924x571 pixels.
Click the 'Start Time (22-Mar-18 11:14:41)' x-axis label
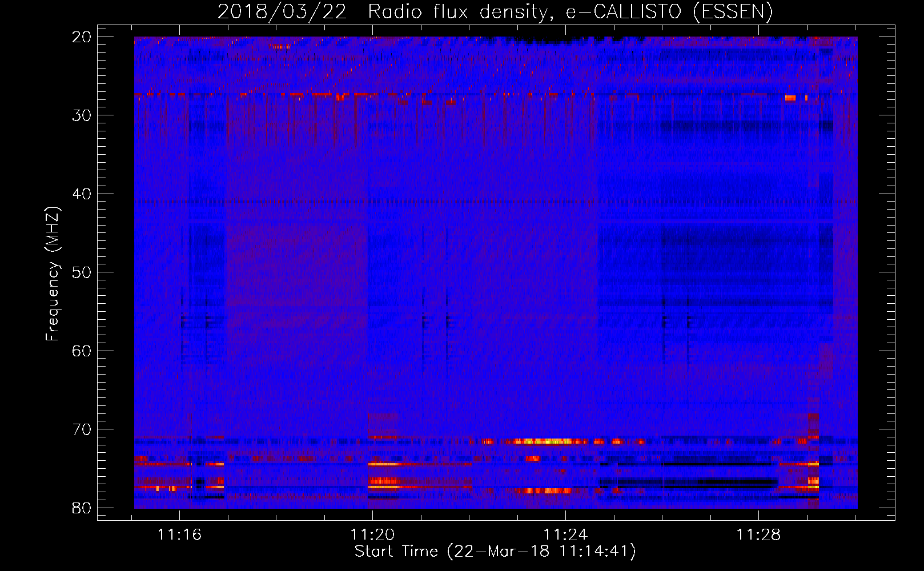(495, 552)
